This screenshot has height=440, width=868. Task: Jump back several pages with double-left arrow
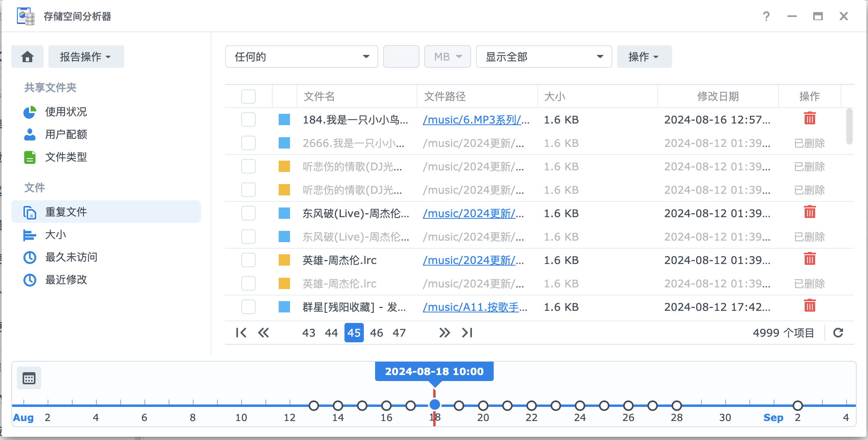click(263, 333)
